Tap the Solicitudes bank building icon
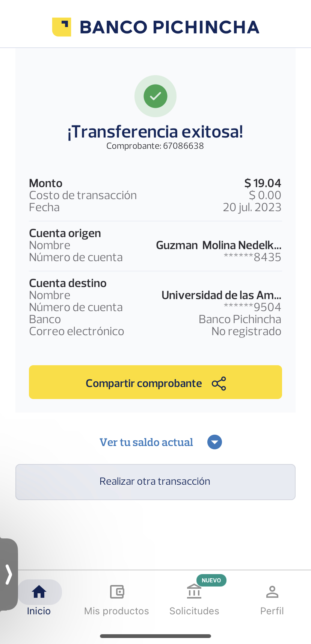This screenshot has height=644, width=311. click(x=194, y=592)
